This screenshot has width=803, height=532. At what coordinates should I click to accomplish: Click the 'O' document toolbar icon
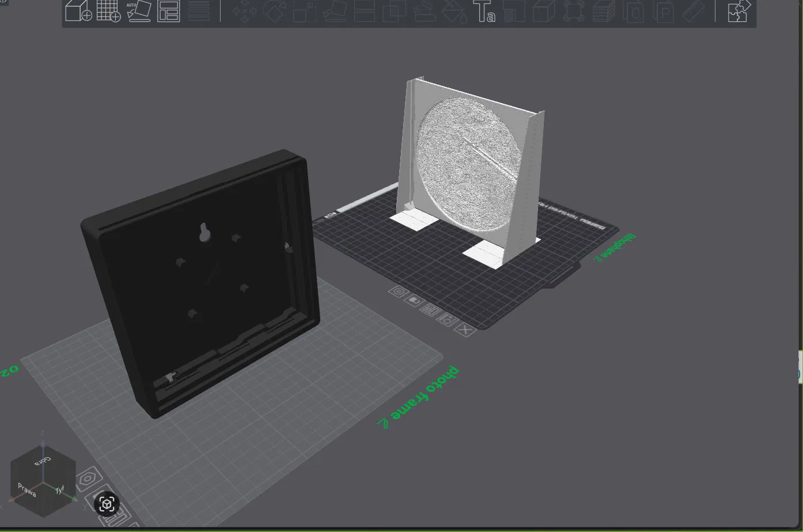[x=634, y=10]
